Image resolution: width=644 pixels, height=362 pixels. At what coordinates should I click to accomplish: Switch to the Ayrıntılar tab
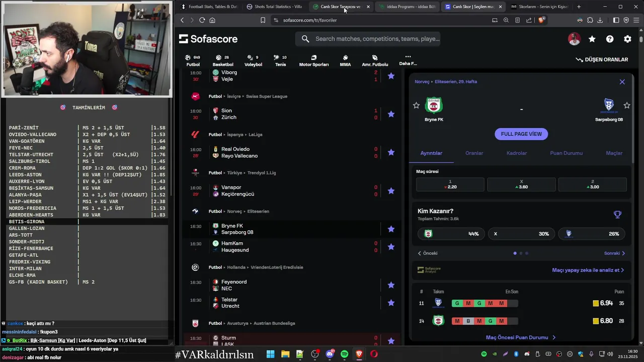tap(431, 153)
